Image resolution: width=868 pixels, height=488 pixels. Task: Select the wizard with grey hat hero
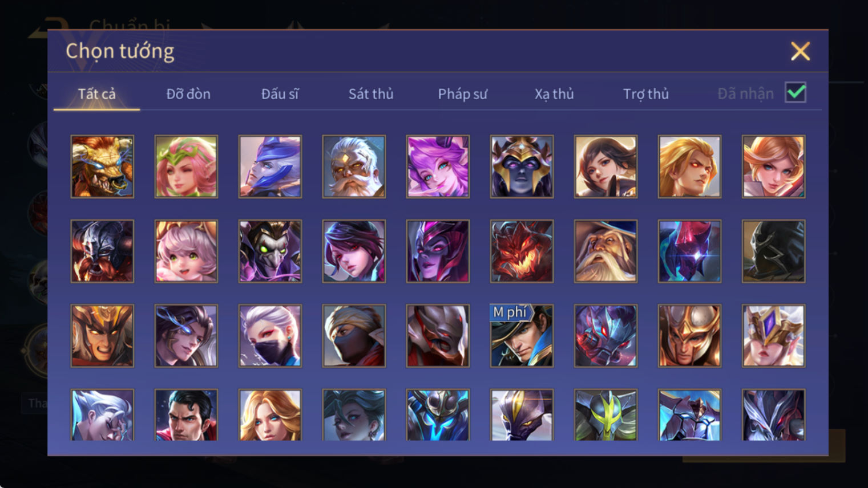point(605,251)
